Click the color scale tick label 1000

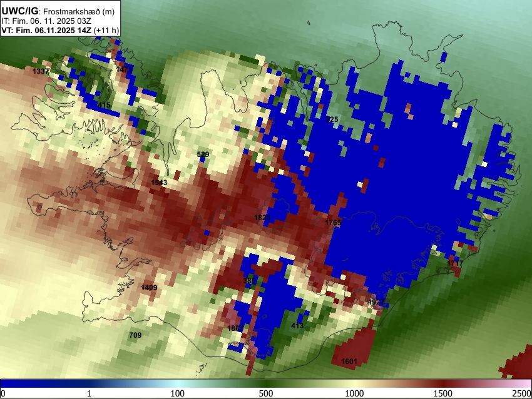pos(354,393)
